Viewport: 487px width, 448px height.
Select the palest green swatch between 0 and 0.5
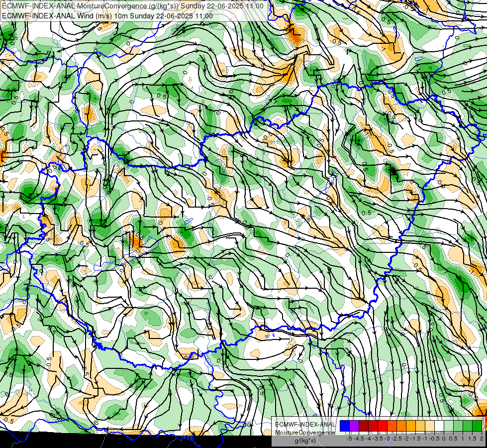click(449, 426)
